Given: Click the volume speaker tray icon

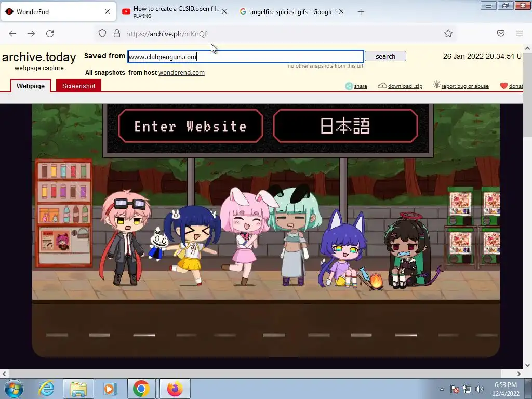Looking at the screenshot, I should pyautogui.click(x=480, y=389).
